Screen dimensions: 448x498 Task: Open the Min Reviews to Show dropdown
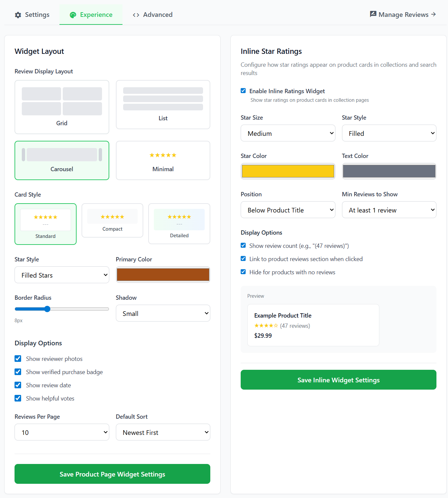(x=389, y=210)
